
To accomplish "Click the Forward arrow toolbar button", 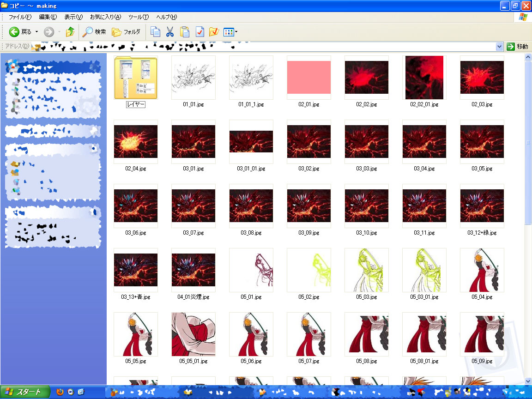I will tap(49, 32).
